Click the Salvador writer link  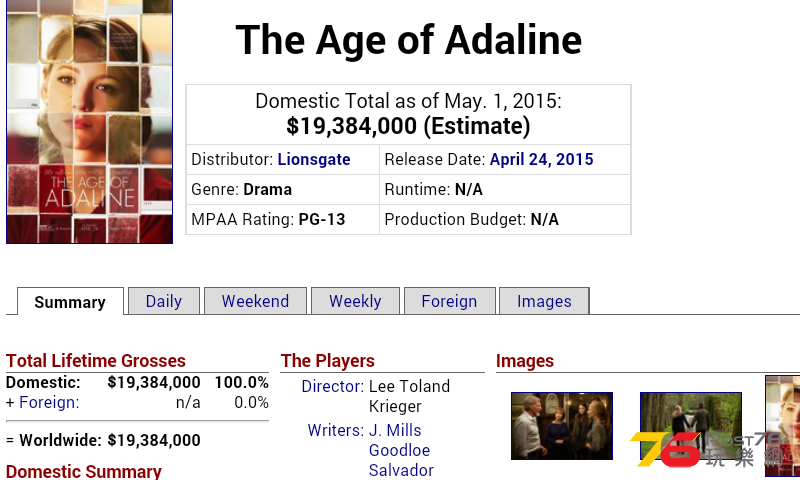pyautogui.click(x=401, y=470)
